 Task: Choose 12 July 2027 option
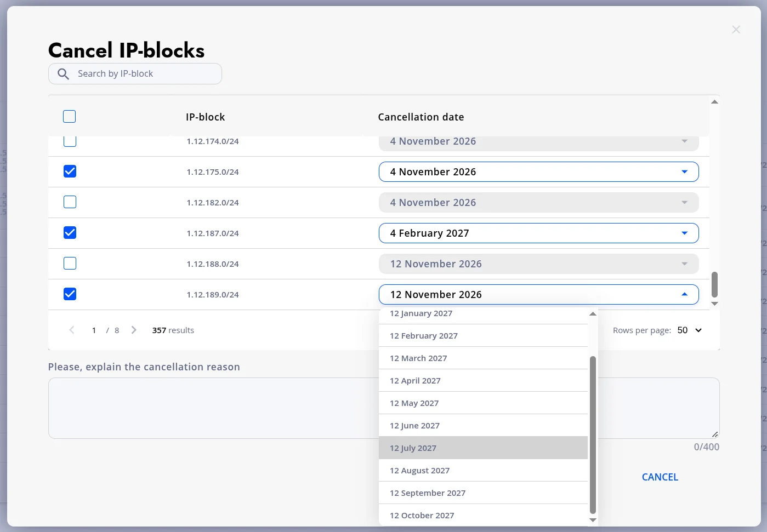[483, 448]
